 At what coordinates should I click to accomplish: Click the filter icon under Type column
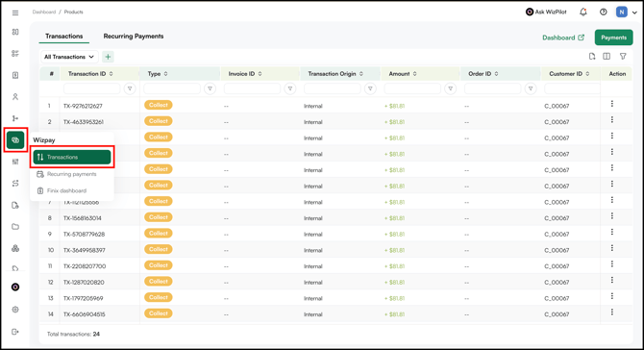210,88
